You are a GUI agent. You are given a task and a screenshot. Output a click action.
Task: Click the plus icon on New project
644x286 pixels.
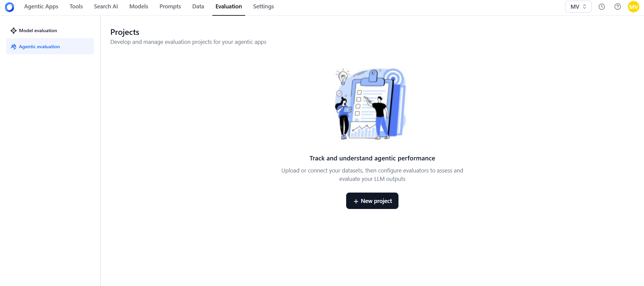[356, 201]
